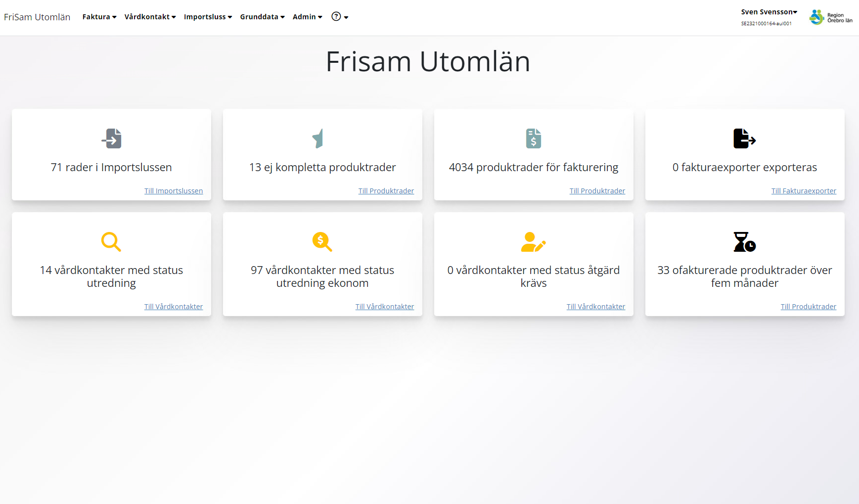Go to Till Fakturaexporter link
The image size is (859, 504).
tap(804, 191)
